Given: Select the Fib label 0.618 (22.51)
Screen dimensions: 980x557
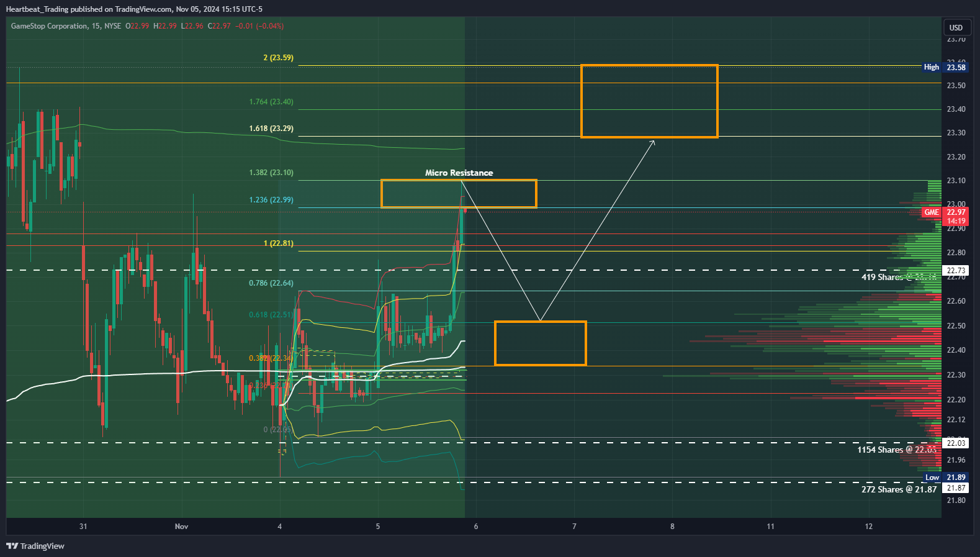Looking at the screenshot, I should (x=271, y=314).
